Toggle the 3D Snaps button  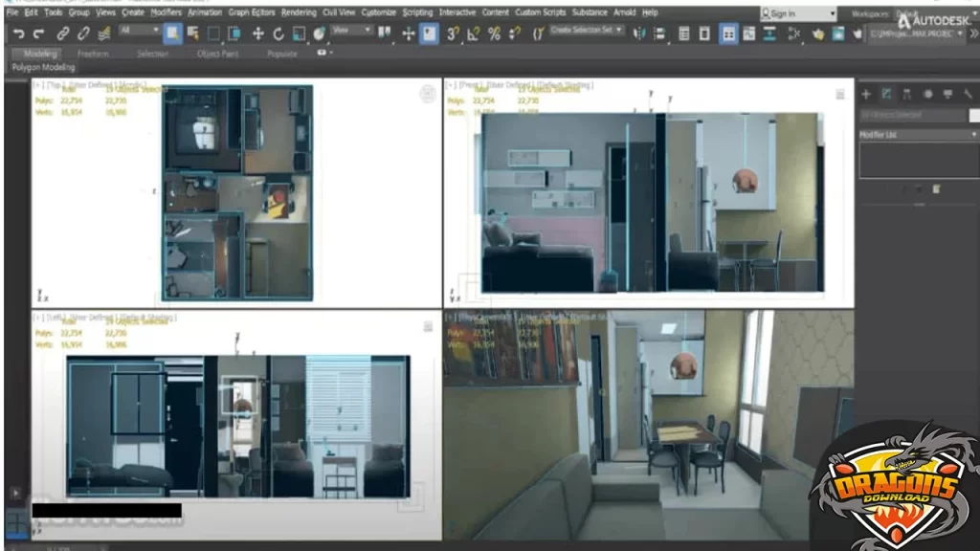[x=453, y=33]
